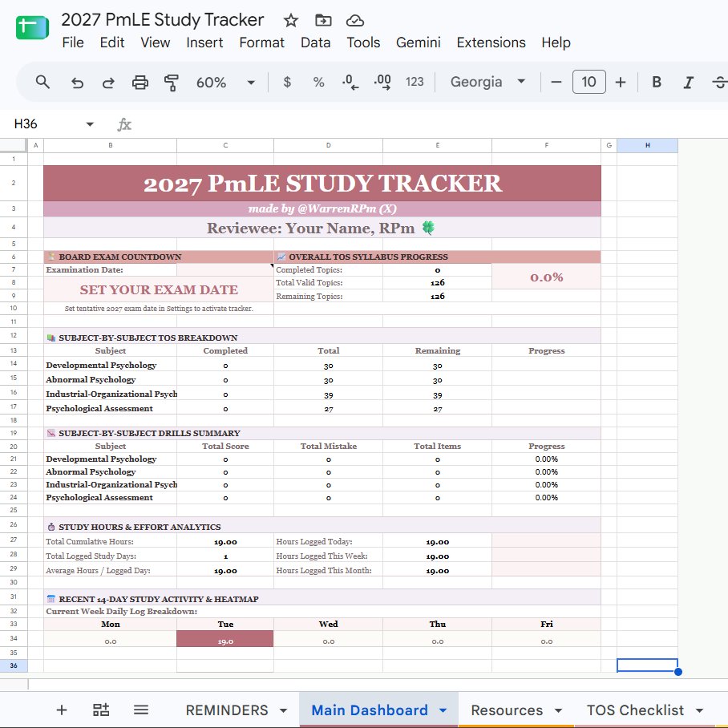Increase decimal places
728x728 pixels.
[382, 82]
